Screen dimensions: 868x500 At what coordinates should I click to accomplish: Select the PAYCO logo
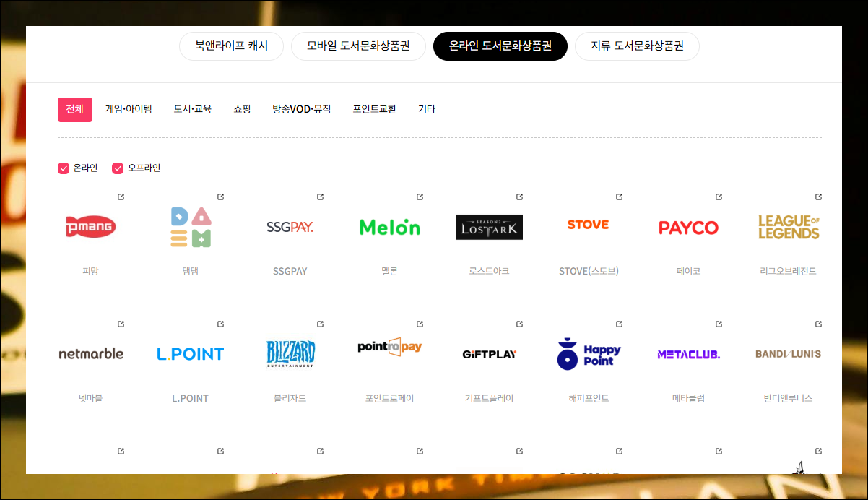pyautogui.click(x=689, y=228)
